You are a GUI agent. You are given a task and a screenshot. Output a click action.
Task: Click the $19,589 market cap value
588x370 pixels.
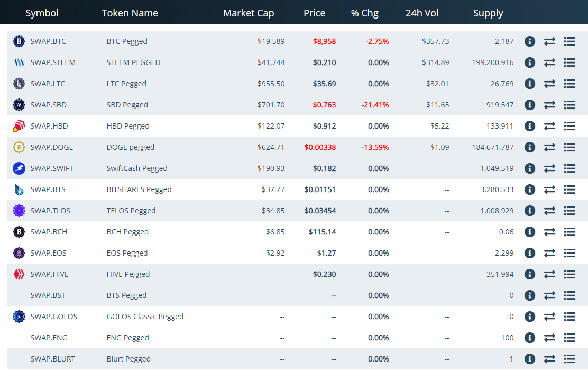[271, 41]
